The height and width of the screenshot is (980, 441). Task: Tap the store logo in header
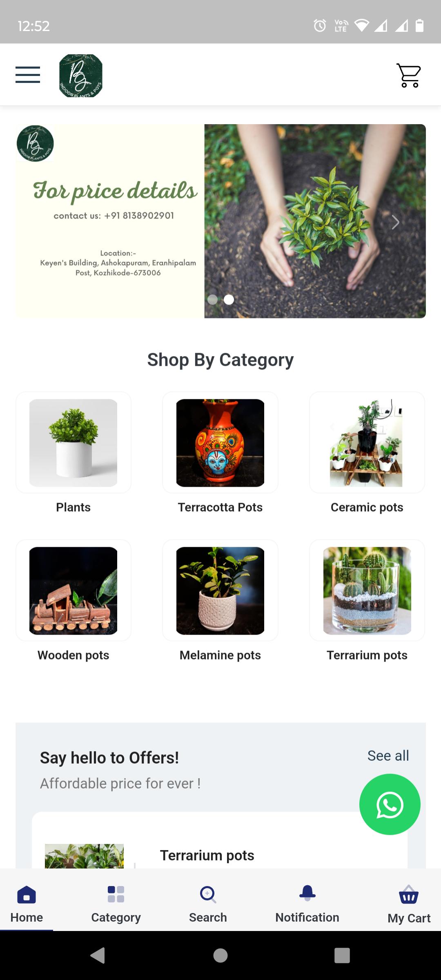click(x=81, y=76)
